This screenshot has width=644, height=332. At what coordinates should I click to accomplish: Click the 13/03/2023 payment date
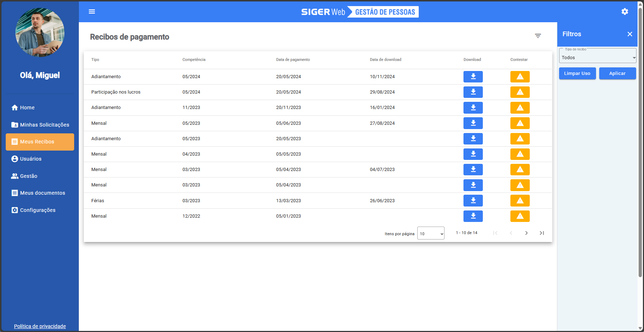288,201
